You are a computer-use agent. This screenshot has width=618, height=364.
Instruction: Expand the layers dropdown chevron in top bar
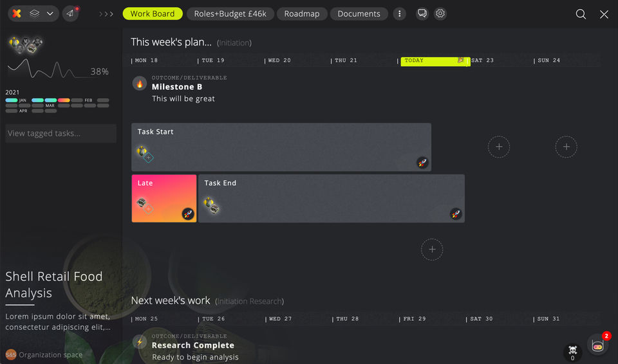tap(50, 14)
